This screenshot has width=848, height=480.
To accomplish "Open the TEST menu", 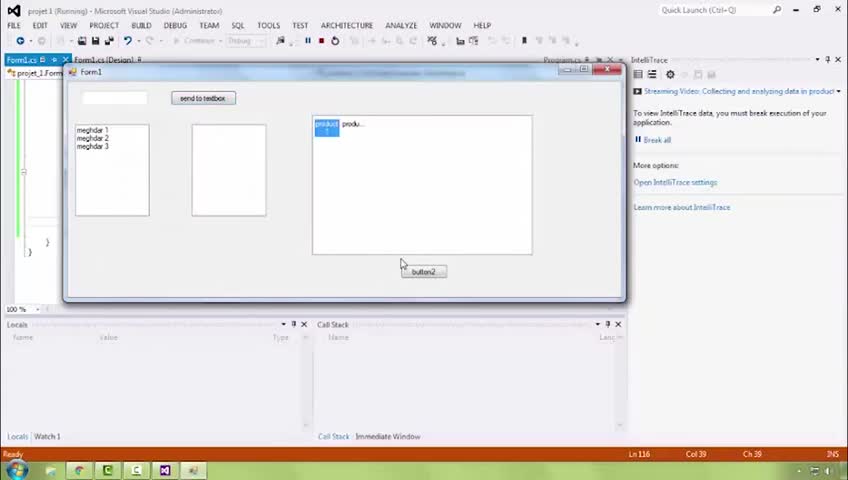I will pos(300,25).
